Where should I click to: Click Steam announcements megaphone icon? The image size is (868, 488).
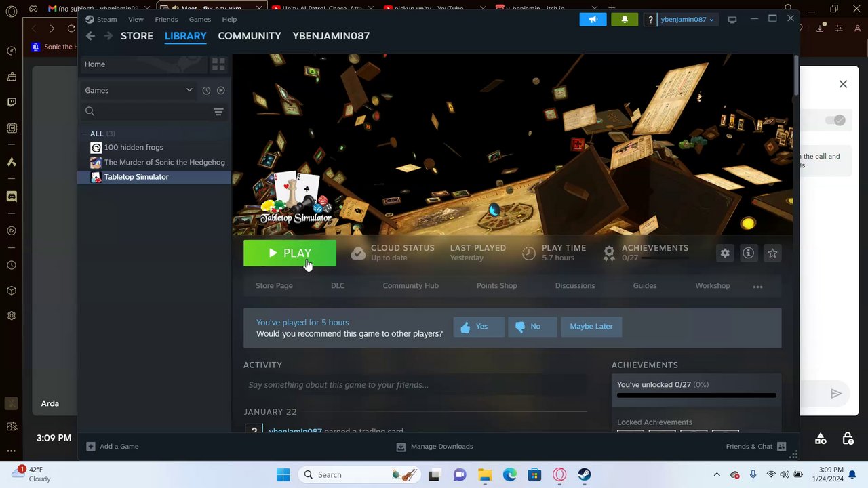(593, 19)
